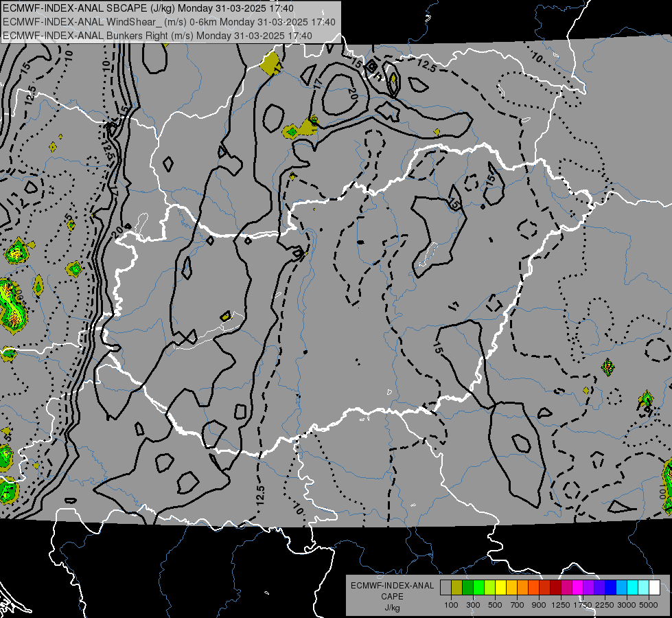Select the dark green legend swatch
672x618 pixels.
(x=467, y=588)
